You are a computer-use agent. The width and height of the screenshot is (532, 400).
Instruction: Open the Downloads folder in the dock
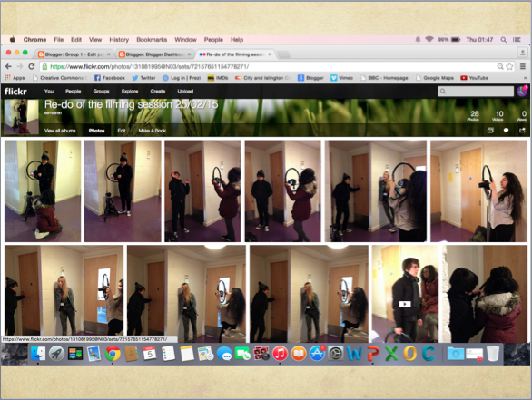pos(456,354)
